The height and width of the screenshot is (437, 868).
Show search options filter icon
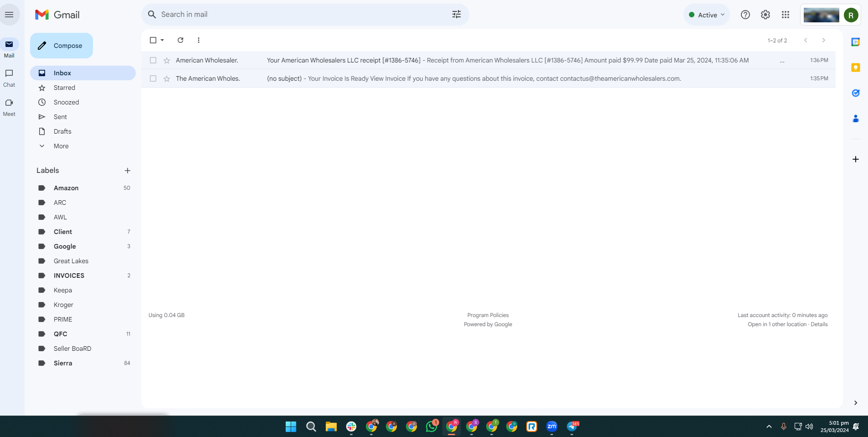457,15
